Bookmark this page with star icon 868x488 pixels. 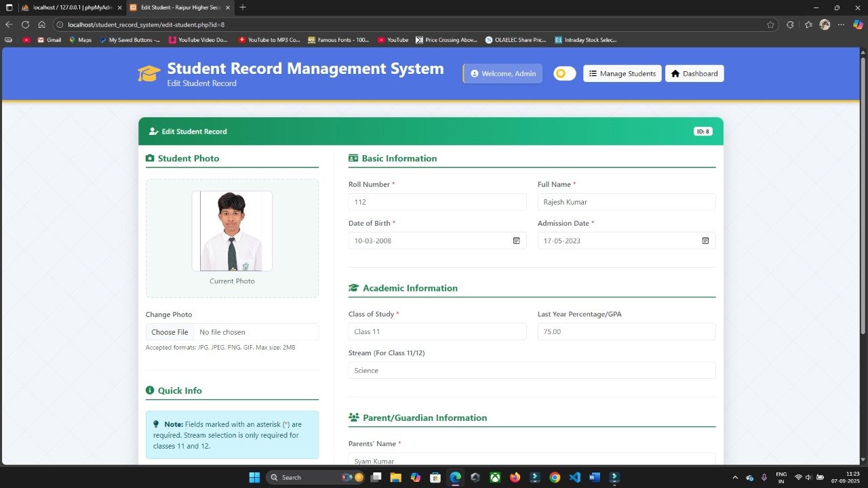tap(770, 24)
